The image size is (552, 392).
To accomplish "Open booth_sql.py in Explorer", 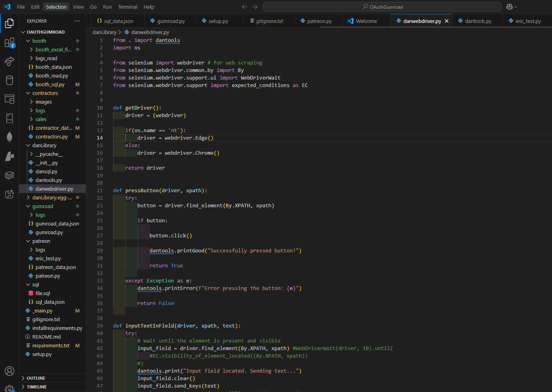I will pyautogui.click(x=52, y=84).
